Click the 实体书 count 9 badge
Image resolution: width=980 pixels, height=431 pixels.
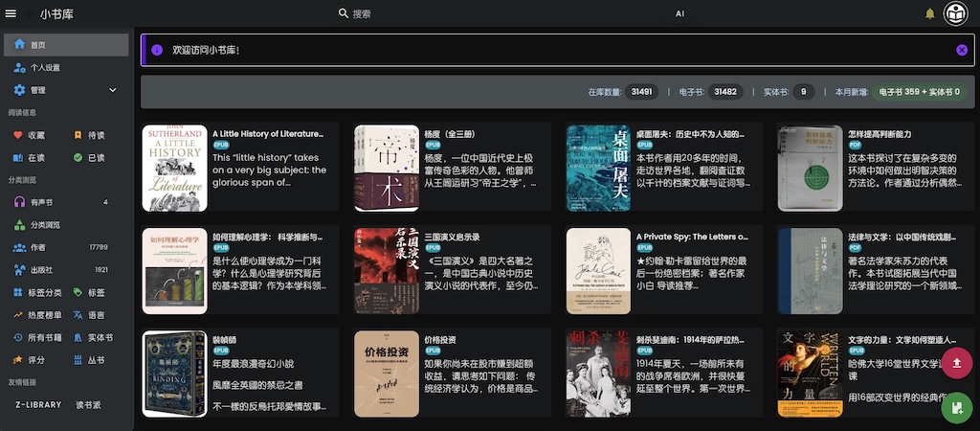click(x=804, y=92)
